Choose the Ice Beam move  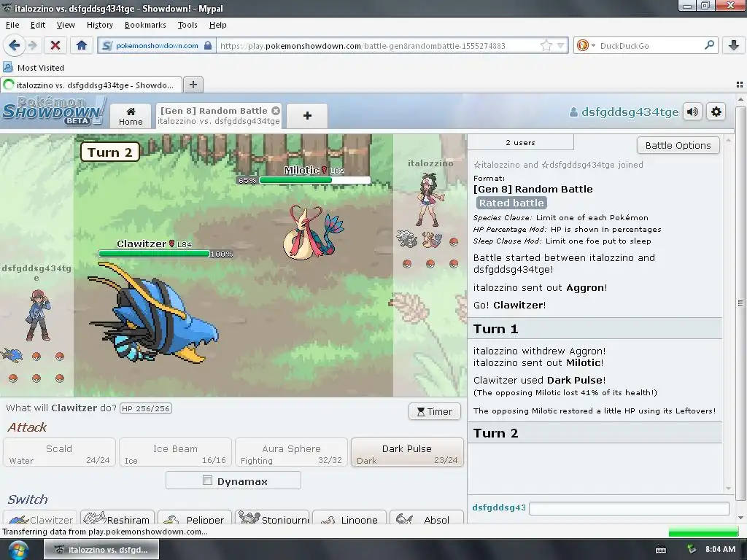pyautogui.click(x=175, y=453)
